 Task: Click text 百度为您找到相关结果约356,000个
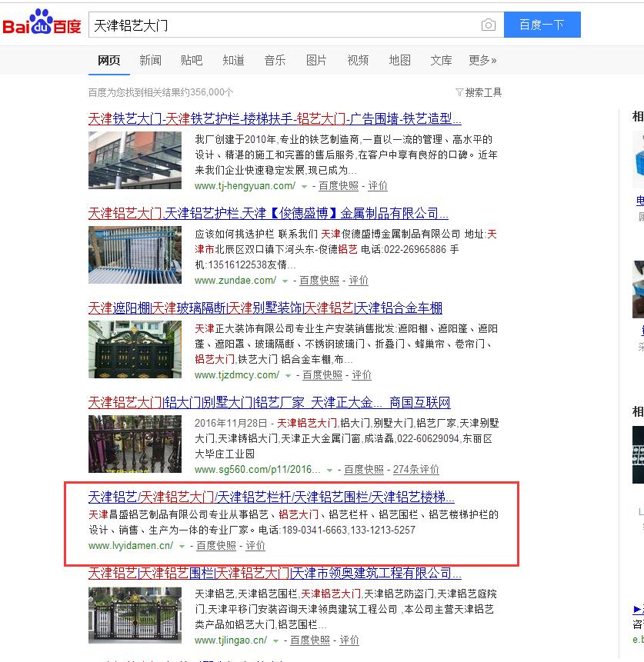161,92
